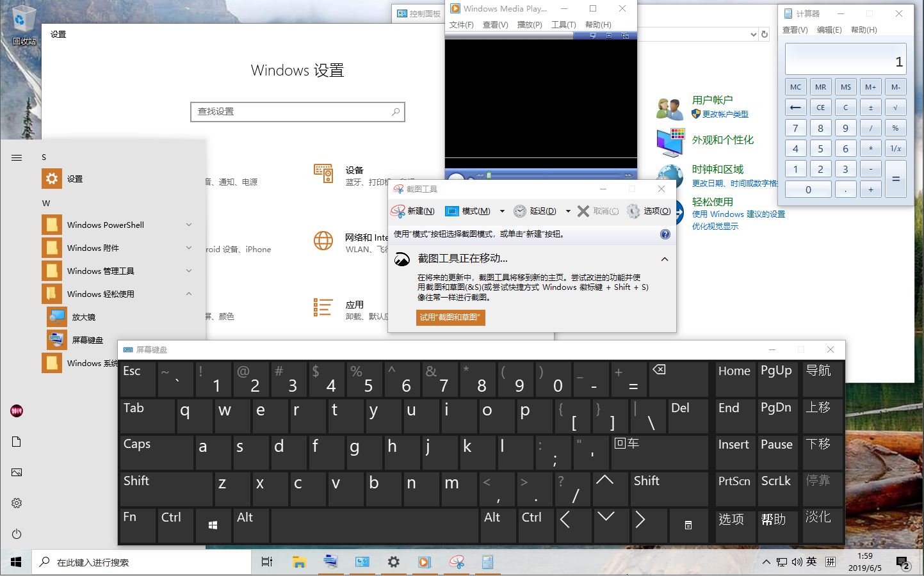The image size is (924, 576).
Task: Click the Windows Settings search field
Action: click(x=298, y=112)
